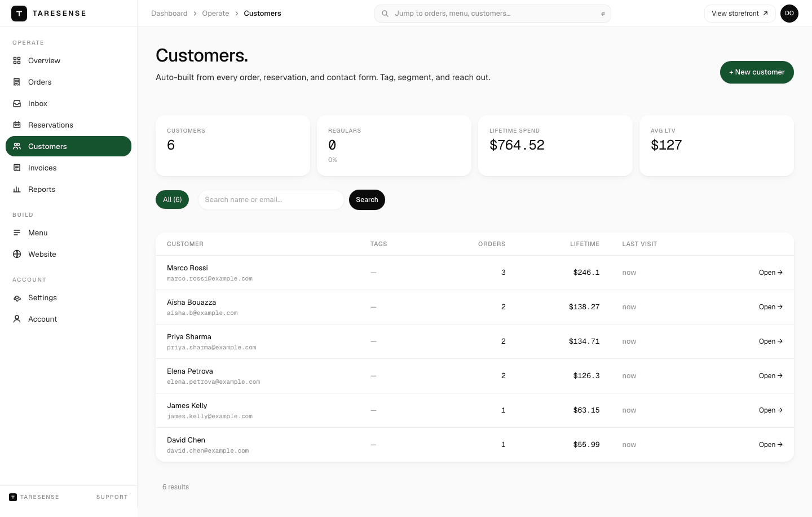Click the Regulars stat card
The width and height of the screenshot is (812, 517).
(x=394, y=146)
